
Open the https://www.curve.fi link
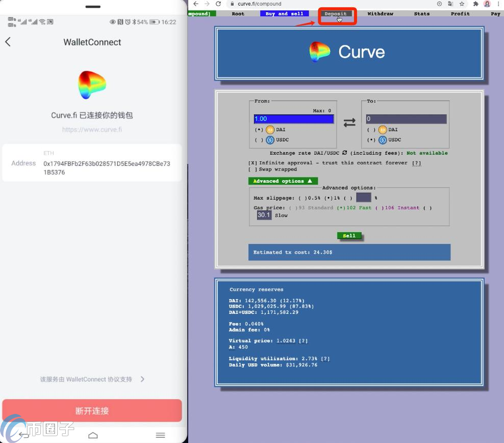(92, 130)
